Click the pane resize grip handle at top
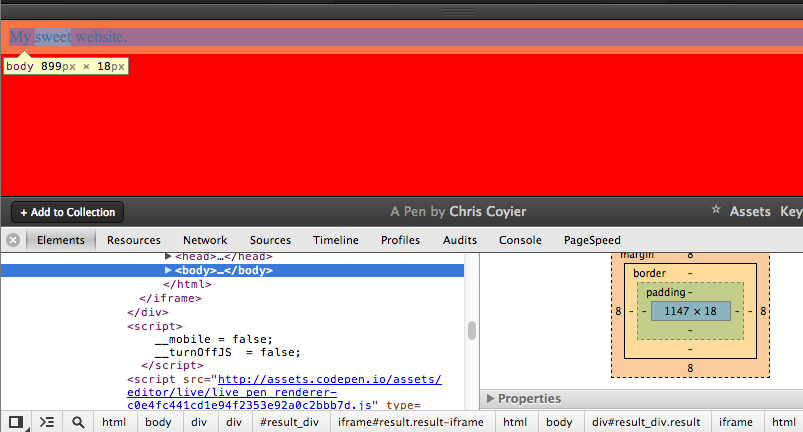The height and width of the screenshot is (432, 803). (x=458, y=11)
